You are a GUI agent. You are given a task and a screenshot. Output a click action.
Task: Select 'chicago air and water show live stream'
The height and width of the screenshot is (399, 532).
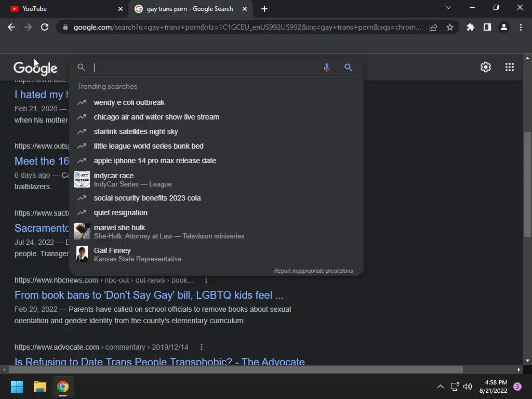[x=216, y=117]
